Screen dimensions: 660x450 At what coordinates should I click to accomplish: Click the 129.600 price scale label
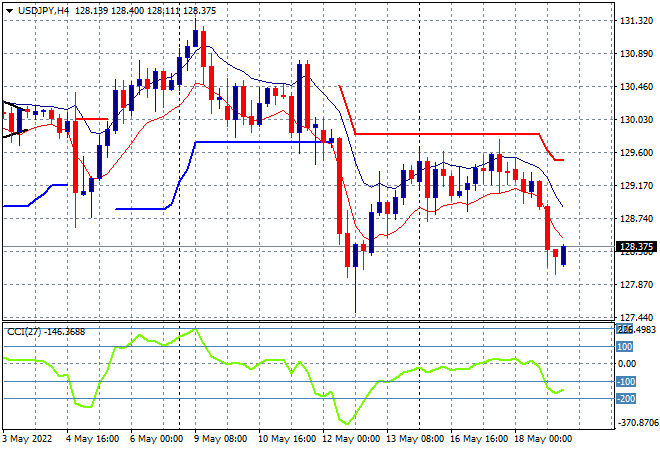[636, 153]
